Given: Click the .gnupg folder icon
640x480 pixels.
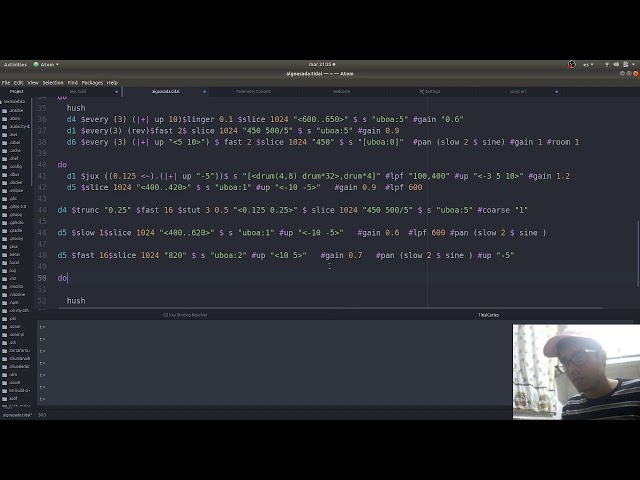Looking at the screenshot, I should tap(4, 214).
